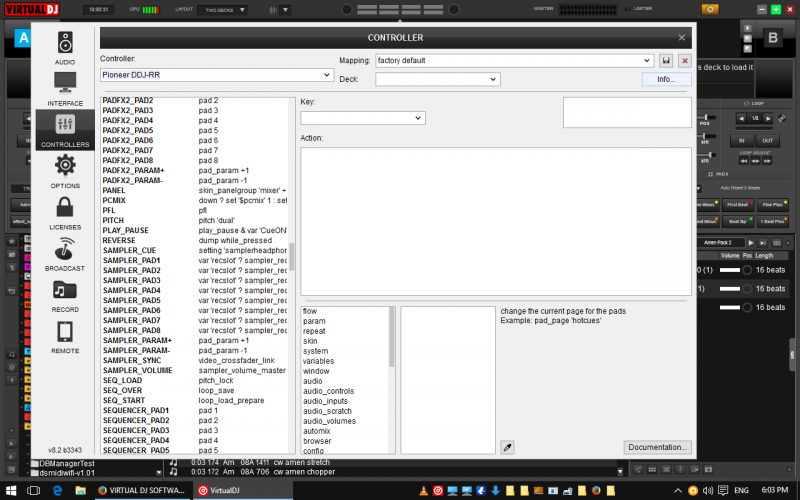Open Edge browser from taskbar
800x500 pixels.
coord(57,490)
